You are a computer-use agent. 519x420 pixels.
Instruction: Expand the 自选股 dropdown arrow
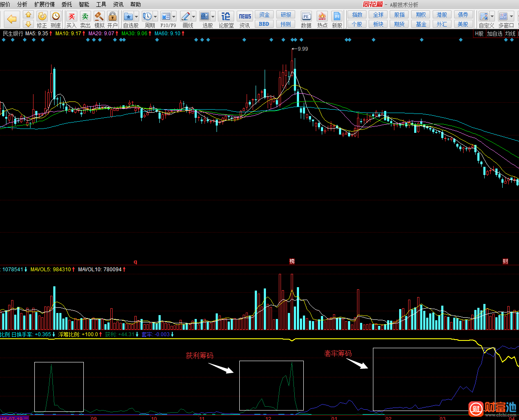(136, 17)
